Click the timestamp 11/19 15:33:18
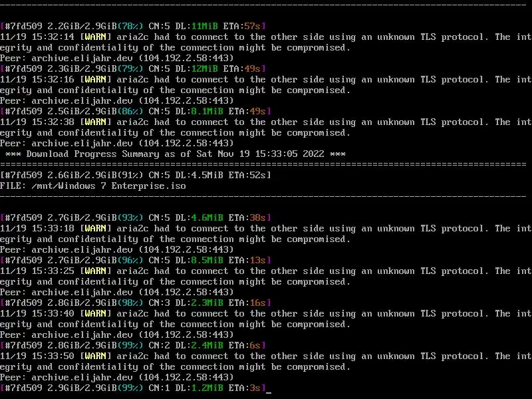 [x=37, y=228]
